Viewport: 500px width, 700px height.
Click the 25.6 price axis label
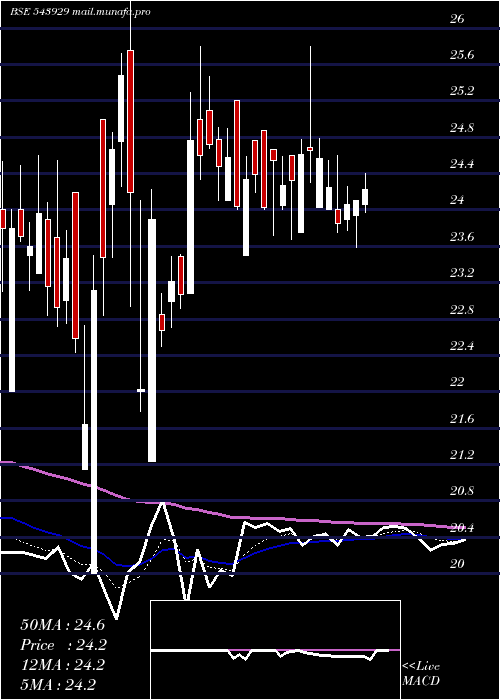[x=462, y=55]
